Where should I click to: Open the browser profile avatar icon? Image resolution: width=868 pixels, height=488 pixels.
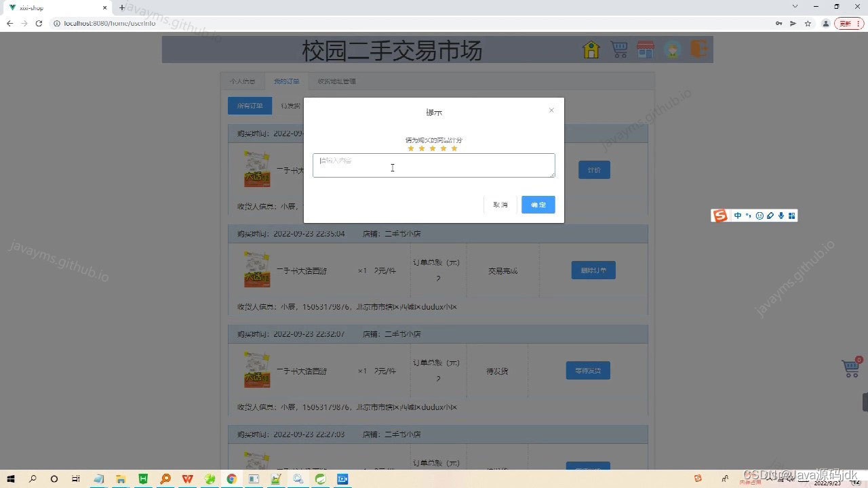[x=825, y=23]
